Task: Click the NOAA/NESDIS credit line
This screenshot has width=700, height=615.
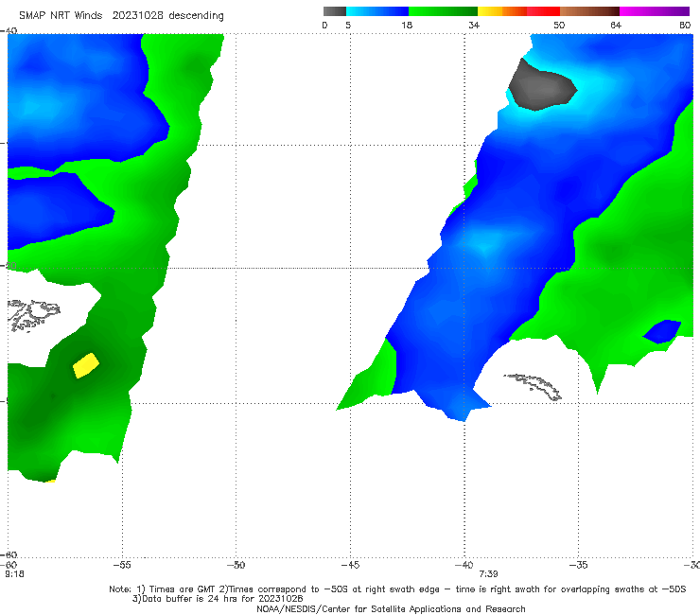Action: click(391, 609)
